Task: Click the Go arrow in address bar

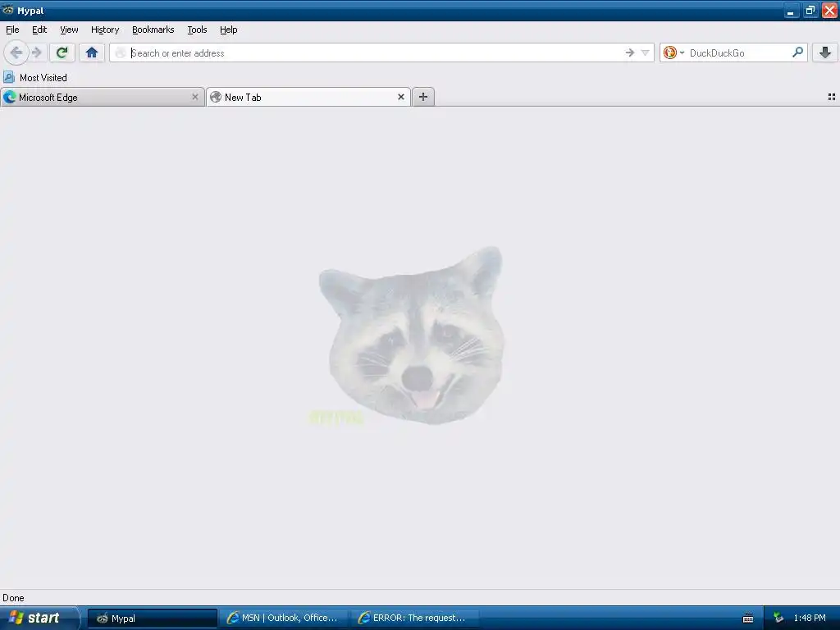Action: 629,52
